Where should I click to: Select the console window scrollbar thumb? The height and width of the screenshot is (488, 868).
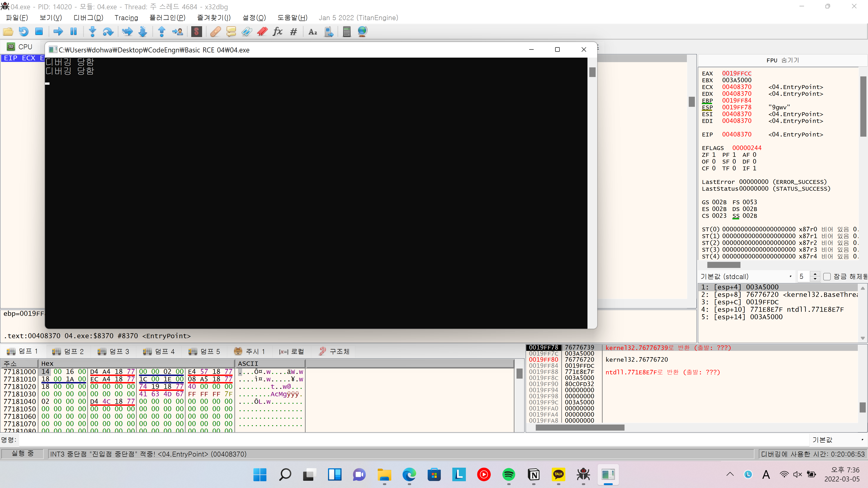click(x=592, y=72)
